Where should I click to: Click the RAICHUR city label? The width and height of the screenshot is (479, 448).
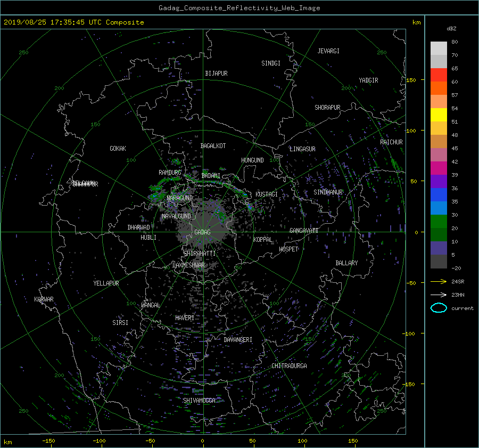[x=391, y=142]
